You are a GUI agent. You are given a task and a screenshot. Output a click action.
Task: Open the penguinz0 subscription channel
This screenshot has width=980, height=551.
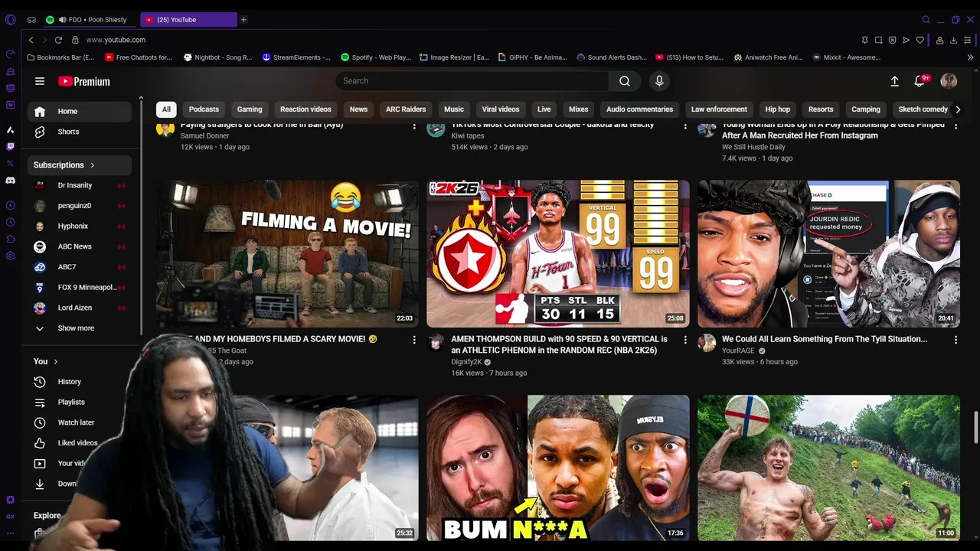tap(80, 206)
